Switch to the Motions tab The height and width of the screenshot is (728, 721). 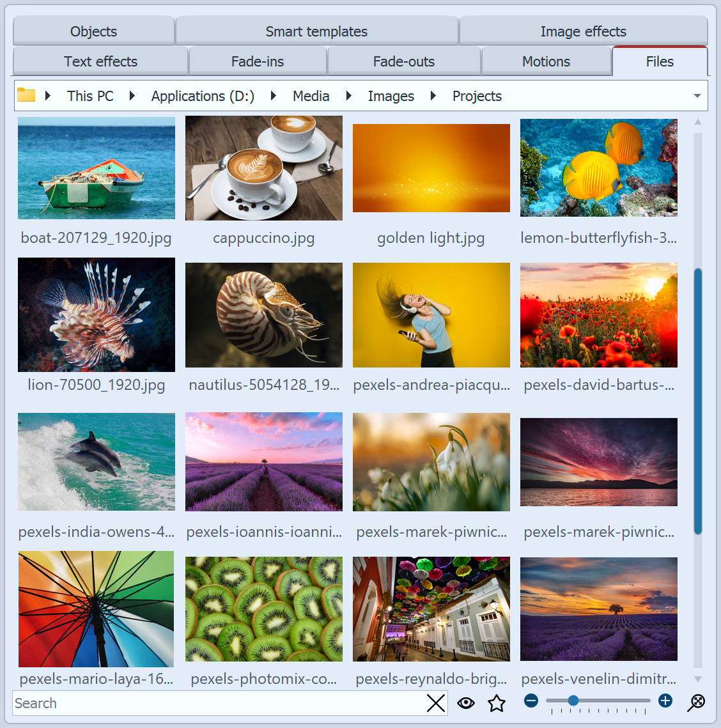547,61
